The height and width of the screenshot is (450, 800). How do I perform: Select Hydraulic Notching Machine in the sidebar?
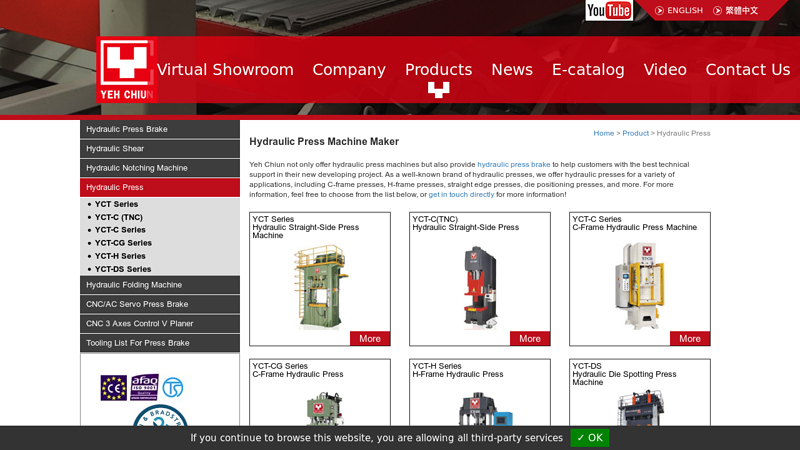pyautogui.click(x=160, y=168)
